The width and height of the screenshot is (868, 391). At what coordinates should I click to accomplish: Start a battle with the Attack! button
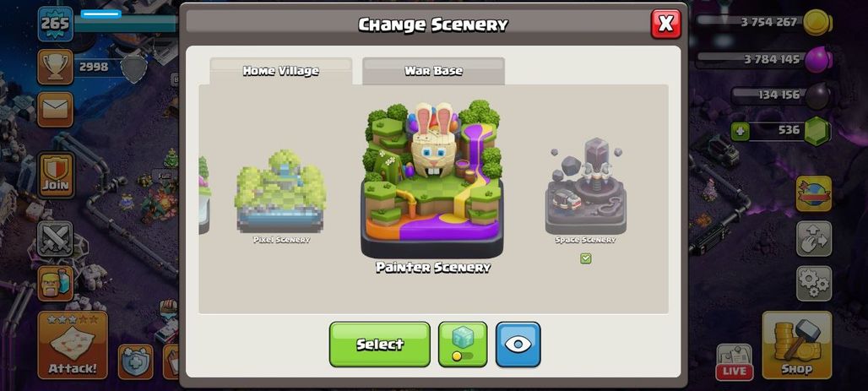(73, 345)
